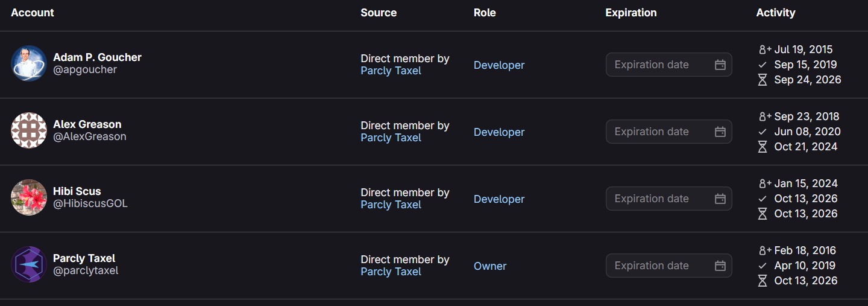The width and height of the screenshot is (868, 306).
Task: Select the Sep 23, 2018 date
Action: [807, 116]
